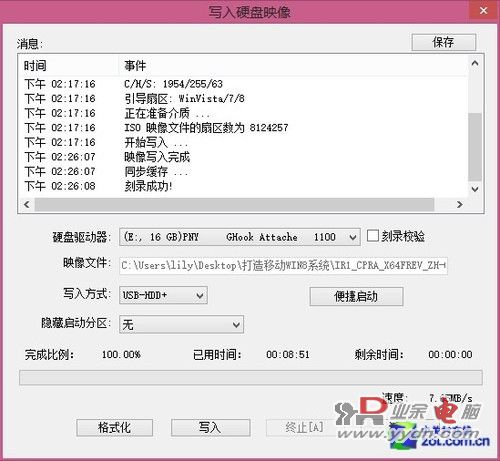Viewport: 500px width, 461px height.
Task: Click the completion value '100.00%'
Action: tap(121, 354)
